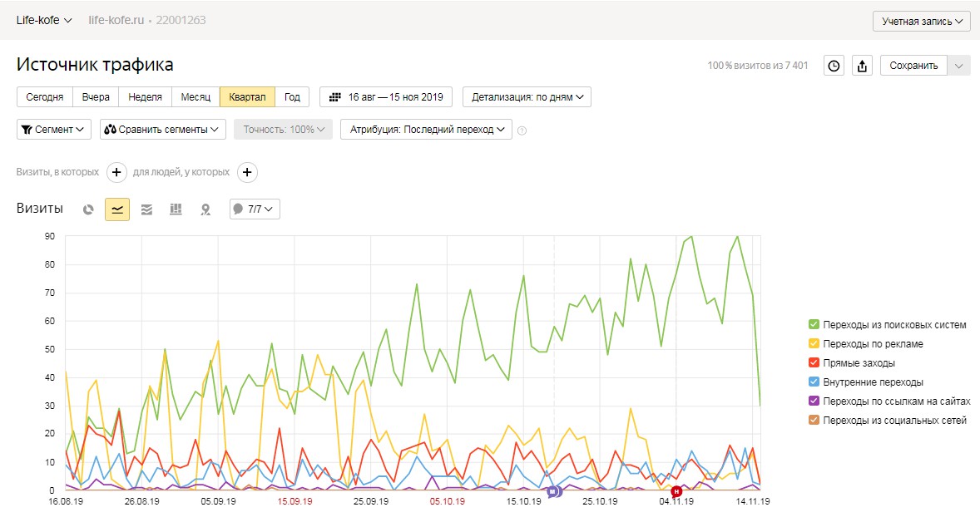This screenshot has width=980, height=522.
Task: Click the clock history icon
Action: coord(834,66)
